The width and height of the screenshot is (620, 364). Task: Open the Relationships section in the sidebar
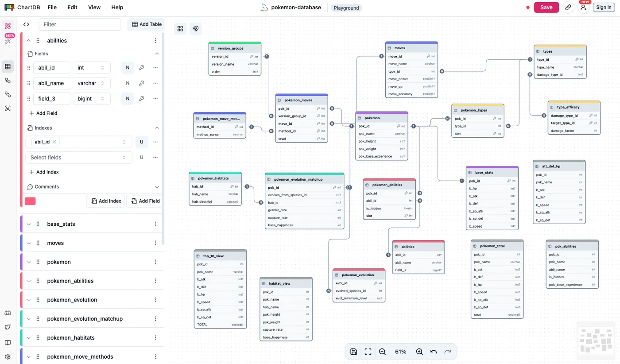click(x=8, y=81)
